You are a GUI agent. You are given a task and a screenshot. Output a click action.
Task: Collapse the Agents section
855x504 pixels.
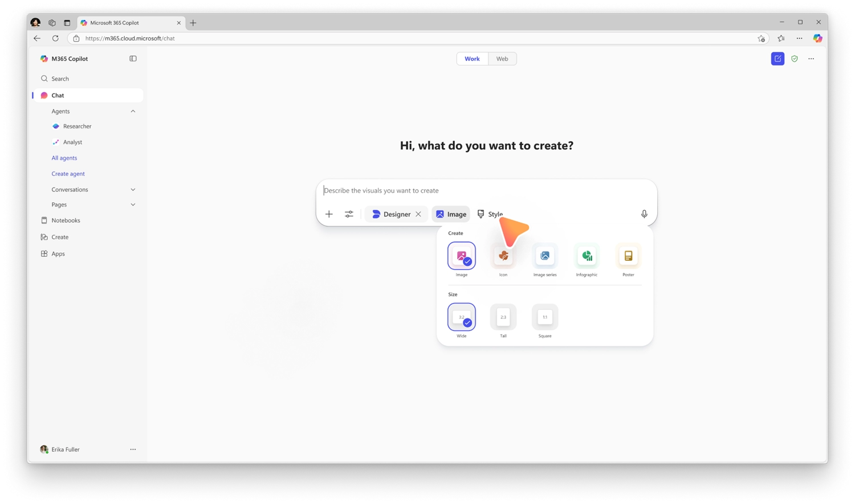133,111
